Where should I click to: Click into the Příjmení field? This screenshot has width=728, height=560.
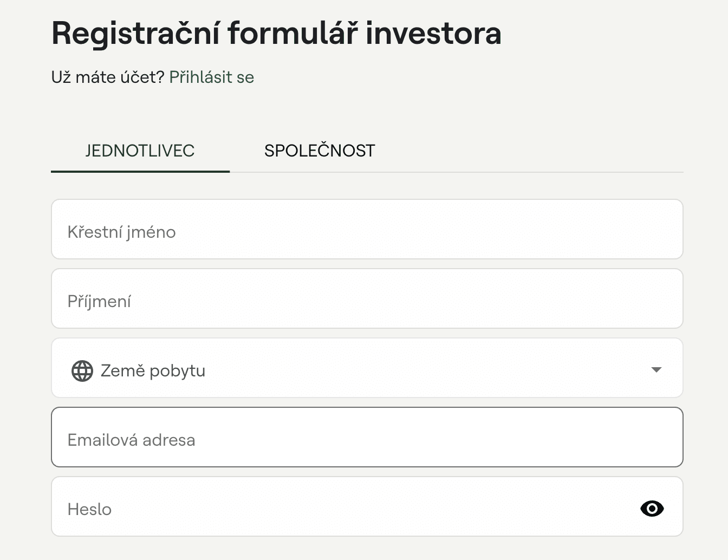coord(367,298)
